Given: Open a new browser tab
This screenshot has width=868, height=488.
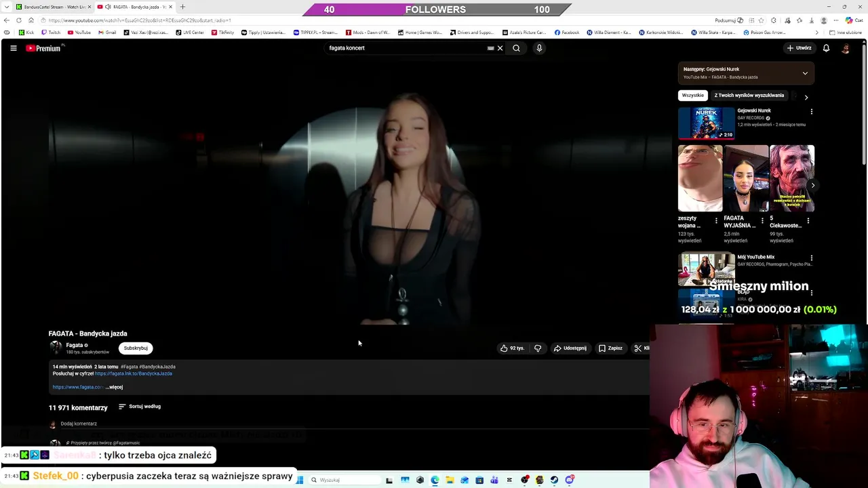Looking at the screenshot, I should (x=182, y=7).
